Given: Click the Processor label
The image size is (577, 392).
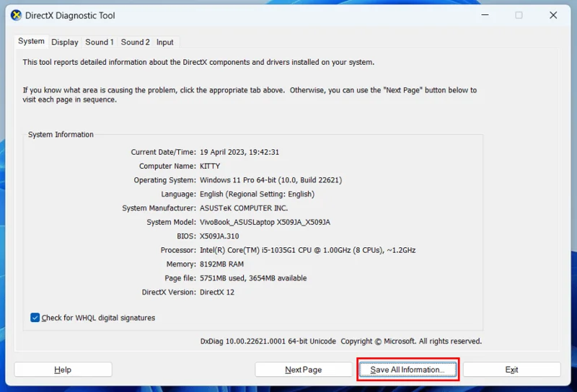Looking at the screenshot, I should click(x=178, y=250).
